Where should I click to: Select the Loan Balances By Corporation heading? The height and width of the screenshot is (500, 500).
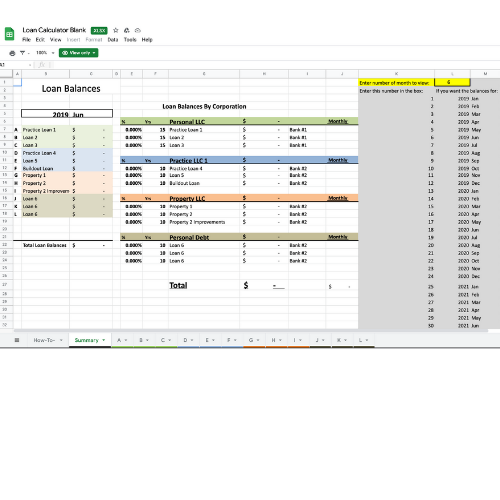pos(204,107)
